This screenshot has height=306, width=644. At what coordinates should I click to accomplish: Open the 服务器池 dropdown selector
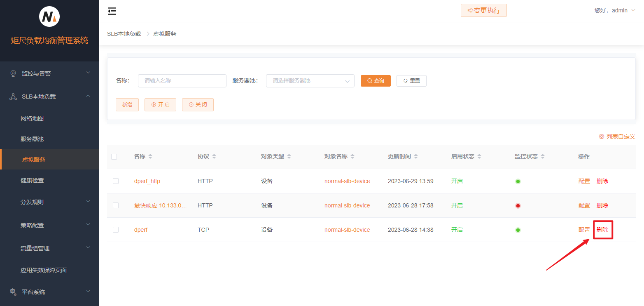coord(310,81)
